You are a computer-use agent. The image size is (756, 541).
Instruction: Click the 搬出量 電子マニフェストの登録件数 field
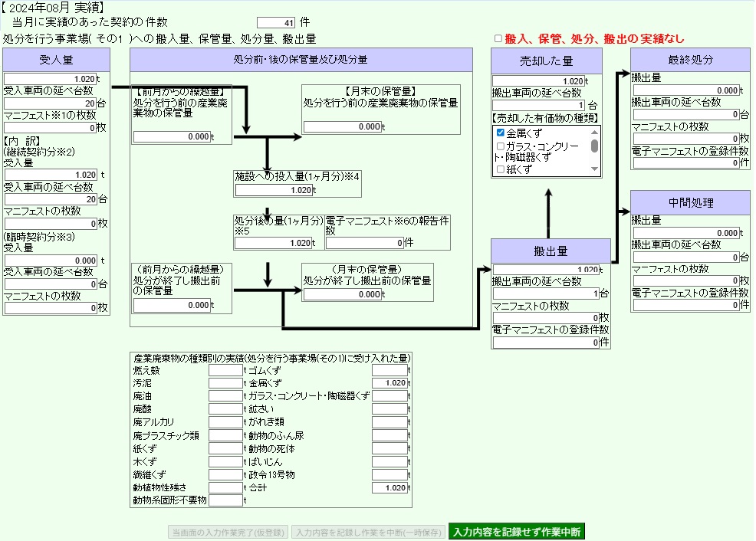546,342
